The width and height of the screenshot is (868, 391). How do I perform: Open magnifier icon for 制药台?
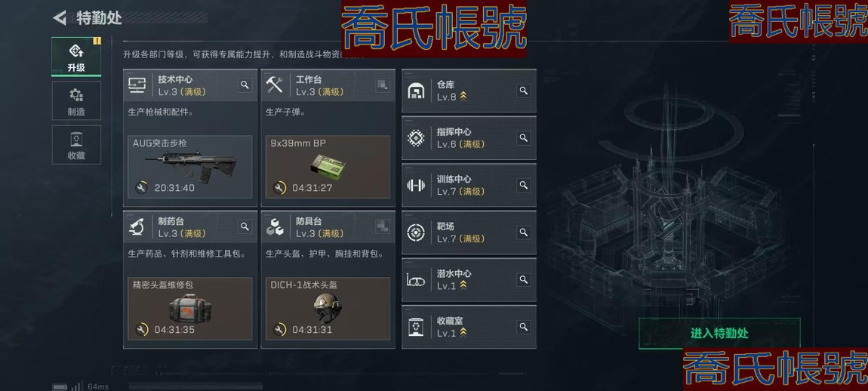[x=245, y=226]
